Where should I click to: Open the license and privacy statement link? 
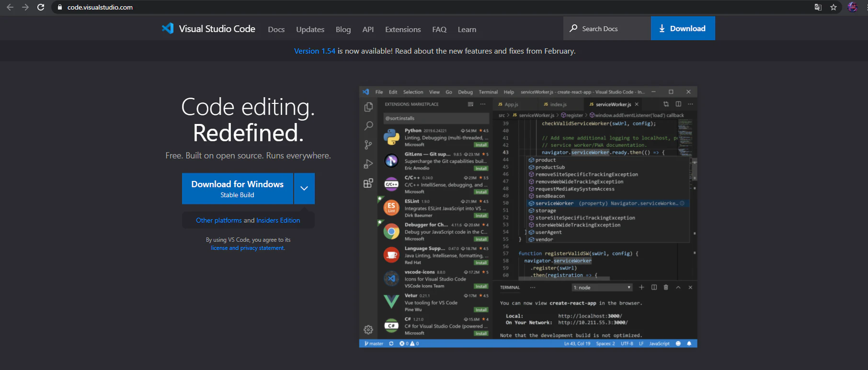click(248, 248)
